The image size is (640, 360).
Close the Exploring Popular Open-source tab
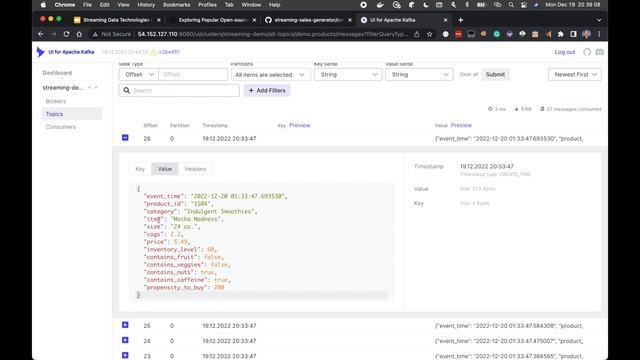(x=254, y=20)
